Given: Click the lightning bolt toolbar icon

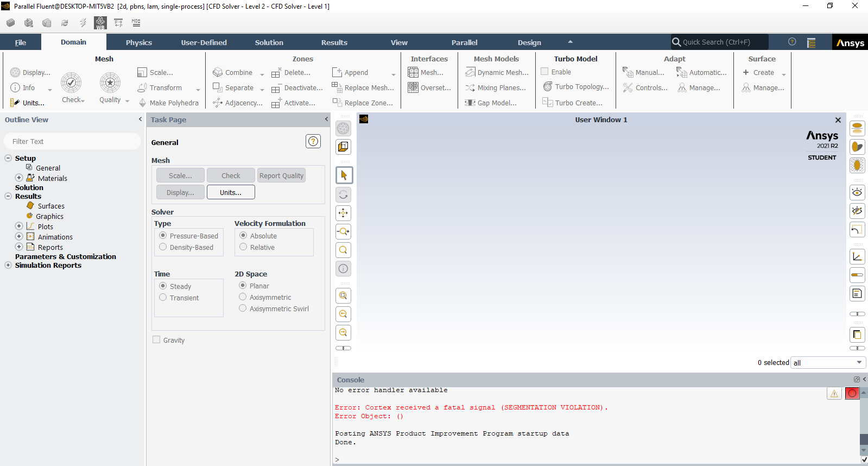Looking at the screenshot, I should click(83, 23).
